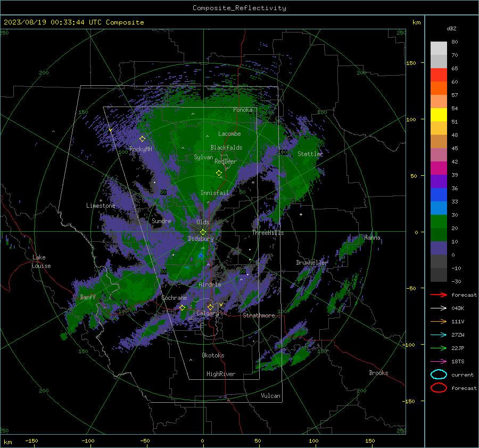This screenshot has width=479, height=448.
Task: Select the Banff map label
Action: (x=88, y=297)
